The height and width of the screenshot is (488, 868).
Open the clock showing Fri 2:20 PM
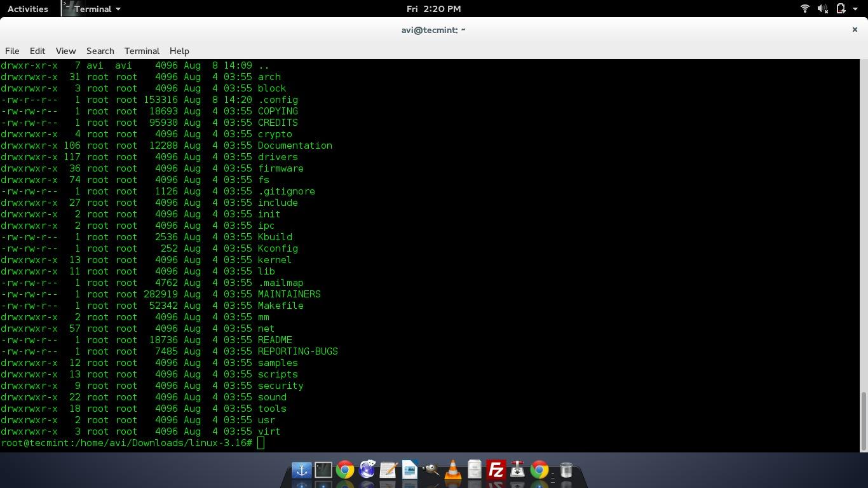pos(433,9)
